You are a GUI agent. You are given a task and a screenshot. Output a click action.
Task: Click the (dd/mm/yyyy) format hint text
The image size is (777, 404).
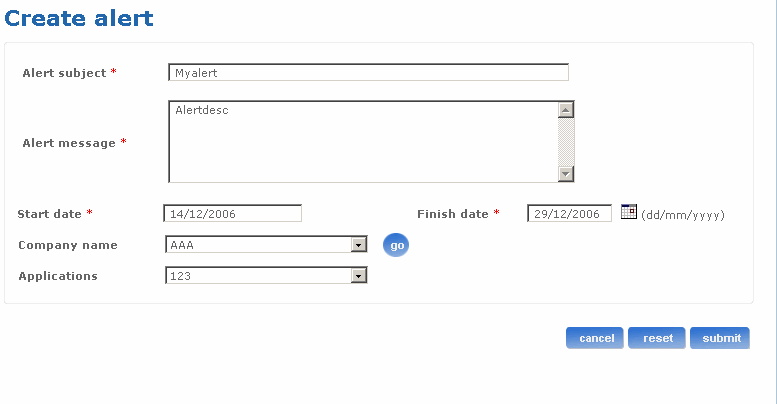pos(683,214)
